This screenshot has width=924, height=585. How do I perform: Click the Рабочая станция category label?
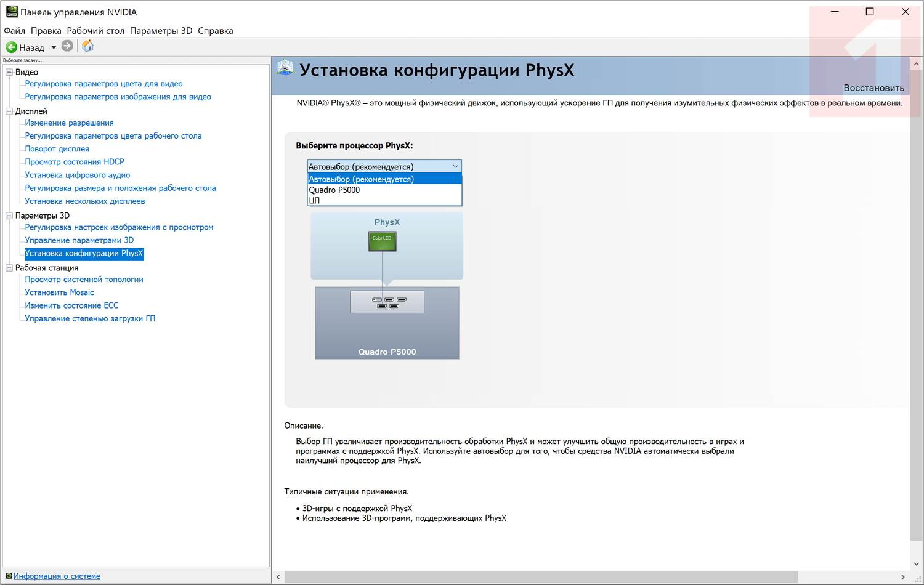[x=47, y=268]
